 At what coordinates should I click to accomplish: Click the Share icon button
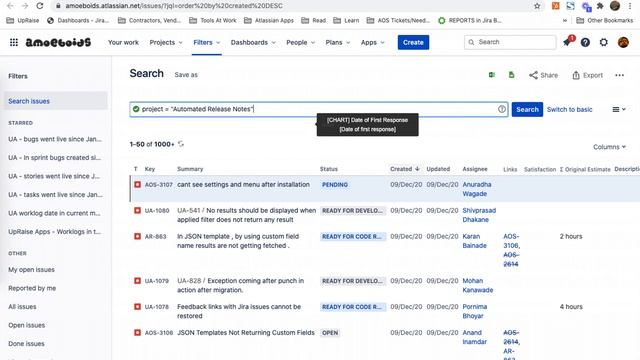tap(543, 75)
